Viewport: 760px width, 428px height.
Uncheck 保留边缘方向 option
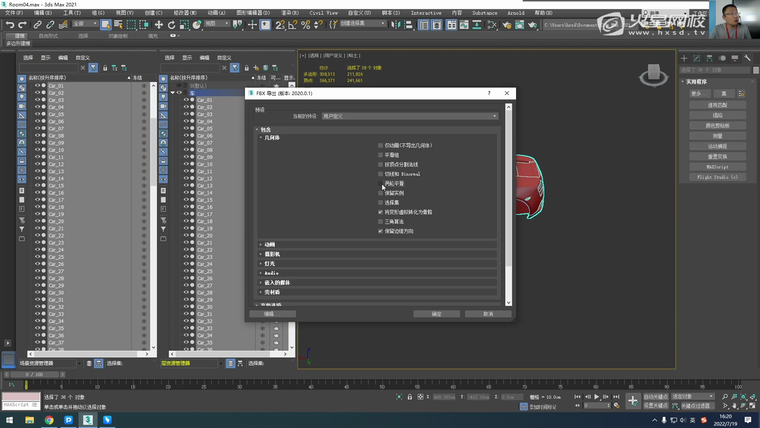point(381,230)
